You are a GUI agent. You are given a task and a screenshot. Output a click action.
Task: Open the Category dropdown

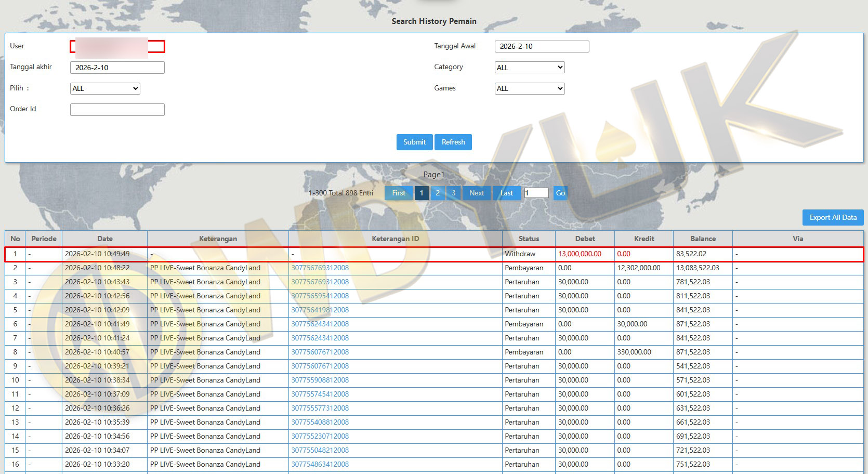pos(529,68)
